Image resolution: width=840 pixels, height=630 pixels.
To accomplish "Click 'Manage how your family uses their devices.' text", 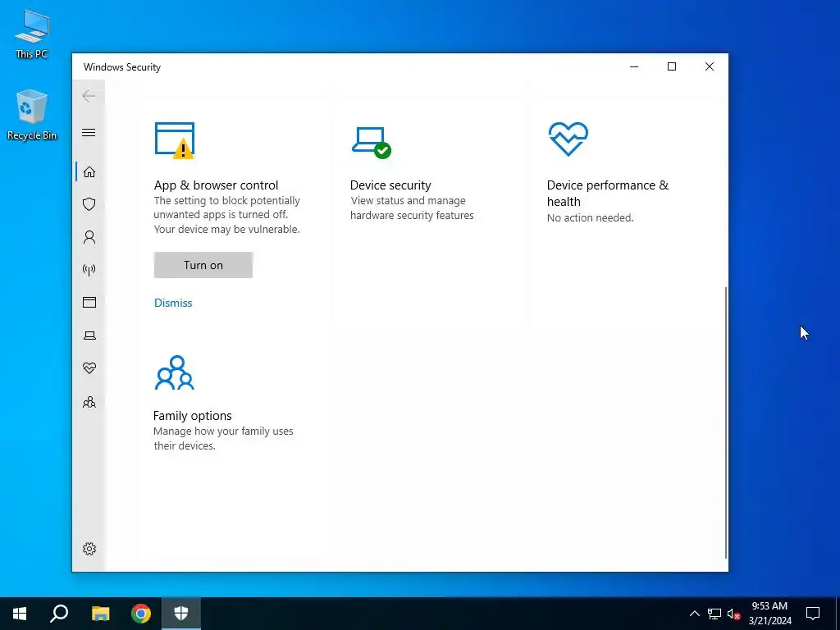I will point(223,438).
